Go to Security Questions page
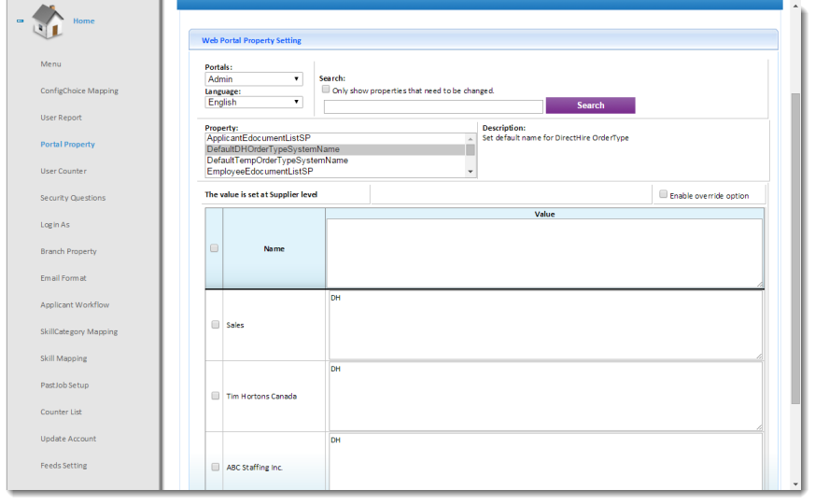 (73, 198)
